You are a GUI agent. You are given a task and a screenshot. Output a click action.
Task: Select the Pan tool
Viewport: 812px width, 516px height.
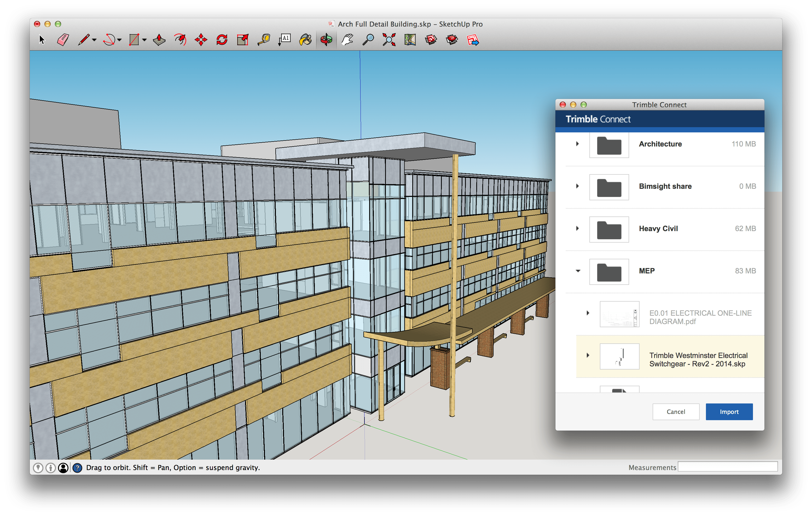coord(347,40)
